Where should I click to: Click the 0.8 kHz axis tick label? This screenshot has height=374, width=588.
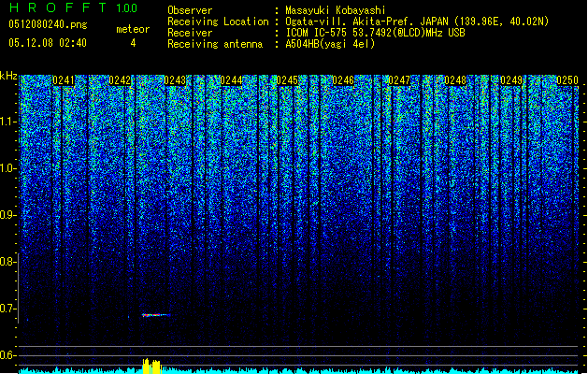click(7, 262)
